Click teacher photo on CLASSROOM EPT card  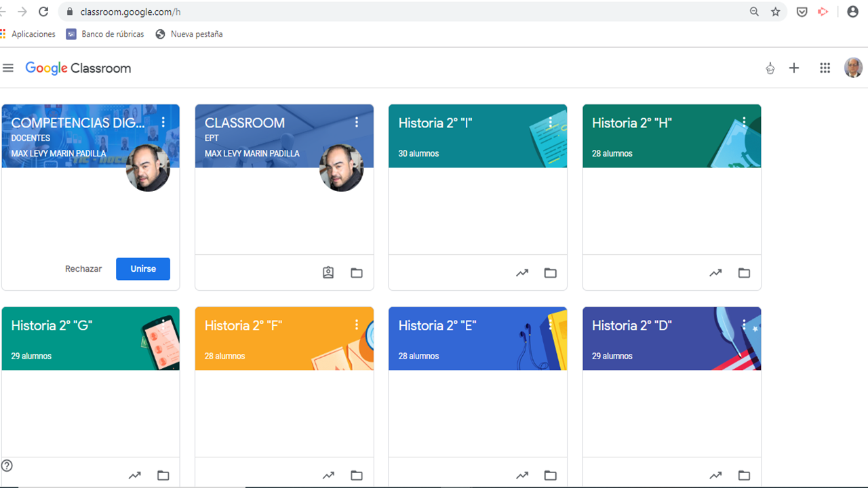341,168
